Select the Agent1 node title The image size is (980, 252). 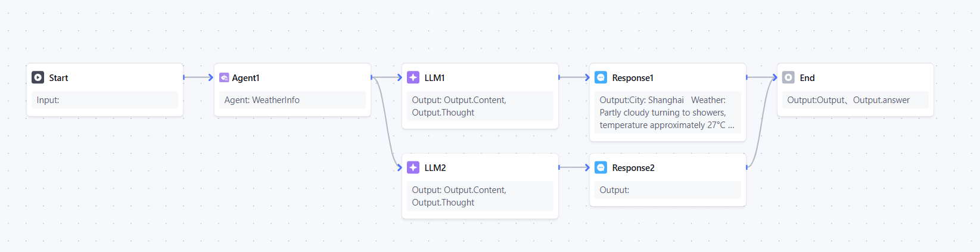pos(245,78)
